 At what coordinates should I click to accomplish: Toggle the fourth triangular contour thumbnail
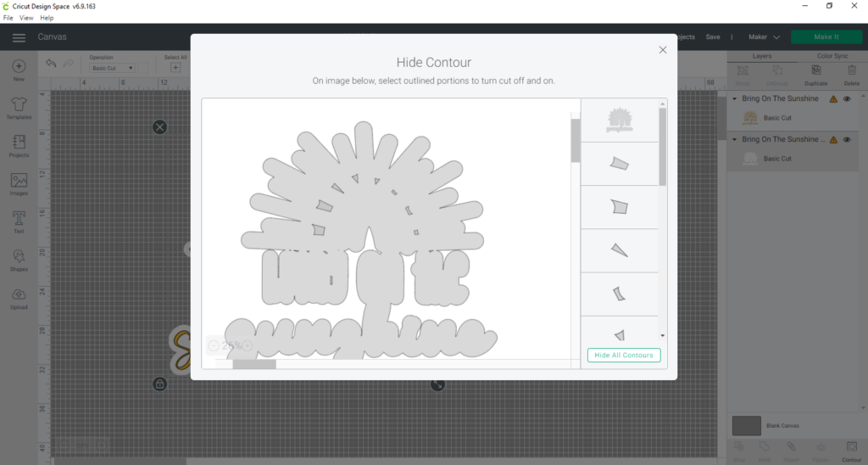pyautogui.click(x=620, y=250)
